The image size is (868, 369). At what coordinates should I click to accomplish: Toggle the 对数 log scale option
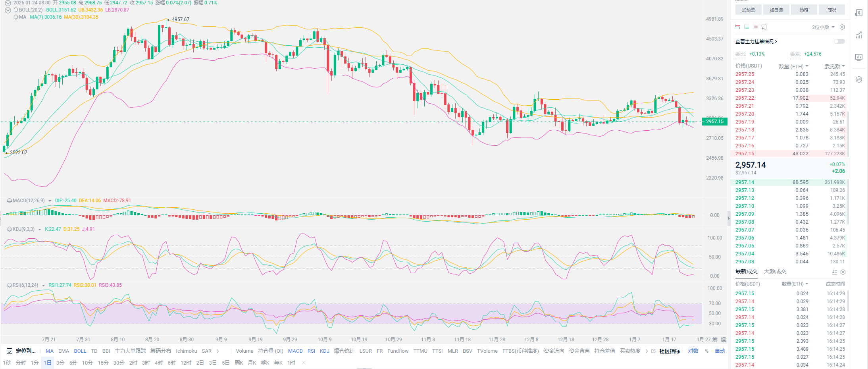(693, 351)
